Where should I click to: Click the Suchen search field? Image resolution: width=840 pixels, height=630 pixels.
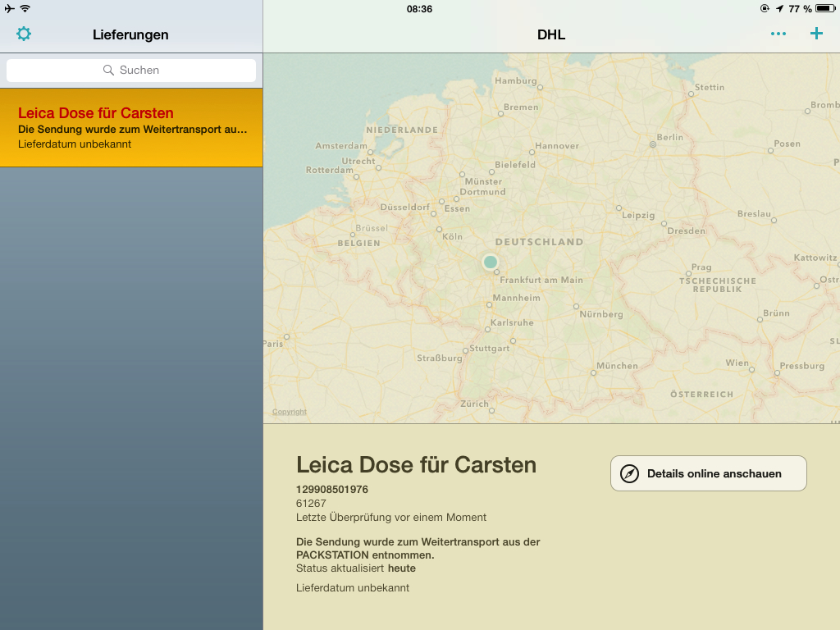coord(131,71)
